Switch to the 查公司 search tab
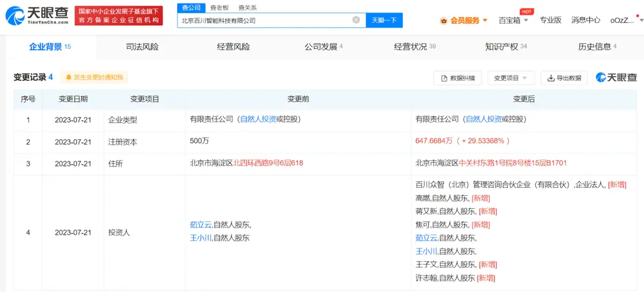This screenshot has height=292, width=644. coord(191,7)
